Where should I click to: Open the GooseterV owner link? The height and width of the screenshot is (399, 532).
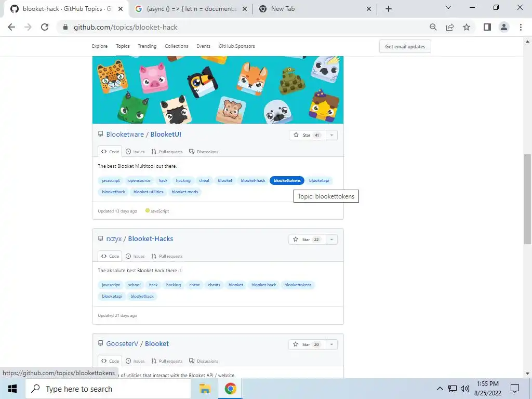122,344
